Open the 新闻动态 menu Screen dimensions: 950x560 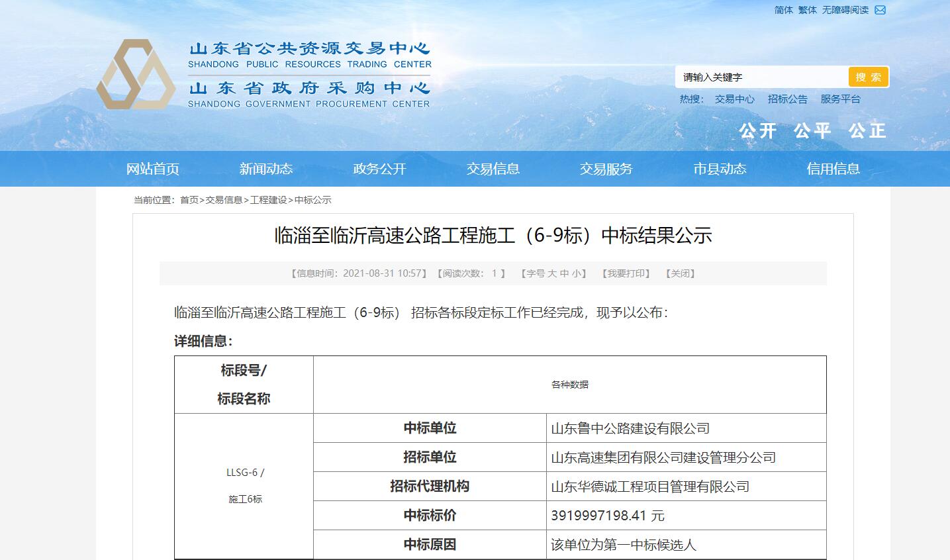tap(267, 169)
